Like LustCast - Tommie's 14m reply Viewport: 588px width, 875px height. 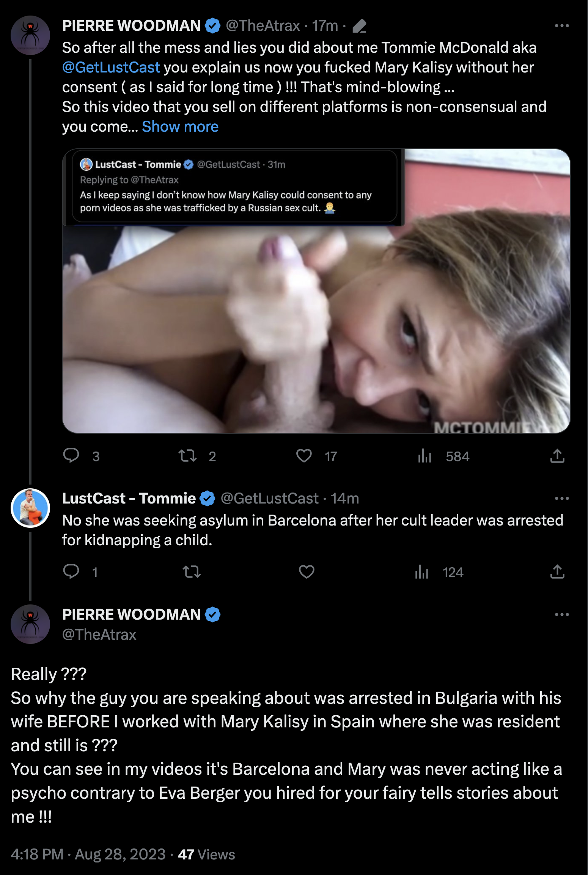coord(307,572)
